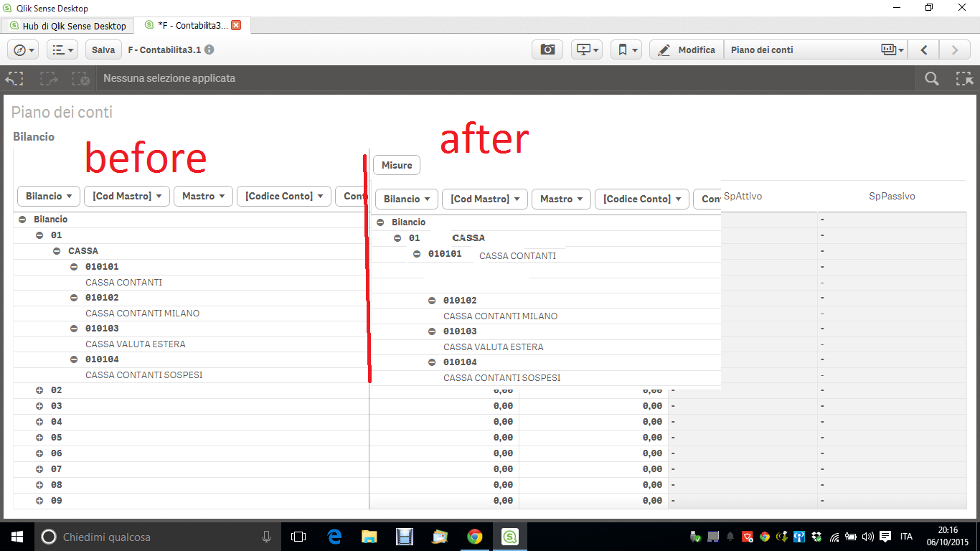980x551 pixels.
Task: Click the SpPassivo column header
Action: click(892, 196)
